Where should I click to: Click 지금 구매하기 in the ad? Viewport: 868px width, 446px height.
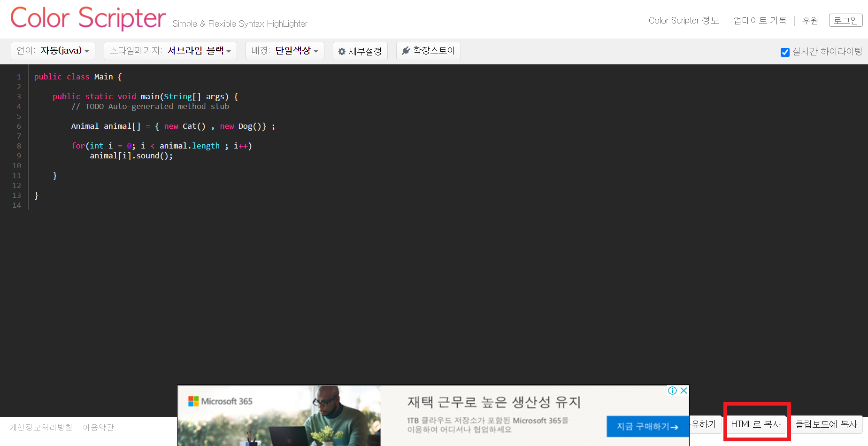click(x=647, y=427)
